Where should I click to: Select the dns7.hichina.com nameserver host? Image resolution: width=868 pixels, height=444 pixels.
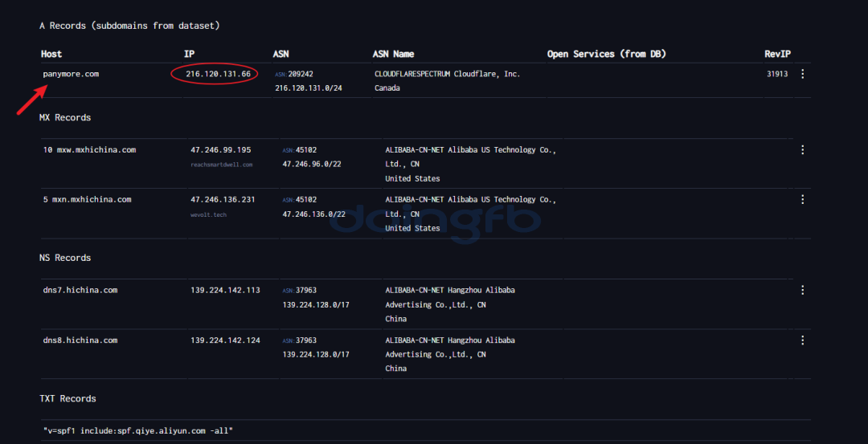pos(80,291)
